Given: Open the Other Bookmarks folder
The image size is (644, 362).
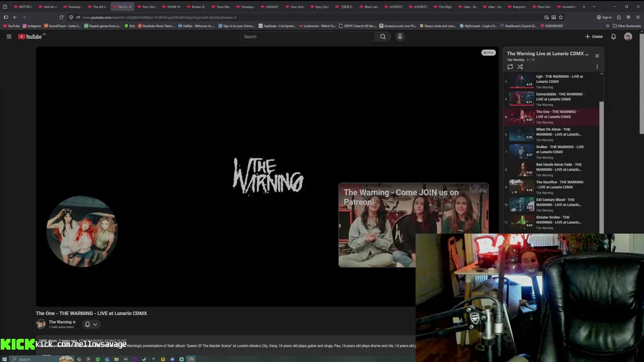Looking at the screenshot, I should click(627, 26).
